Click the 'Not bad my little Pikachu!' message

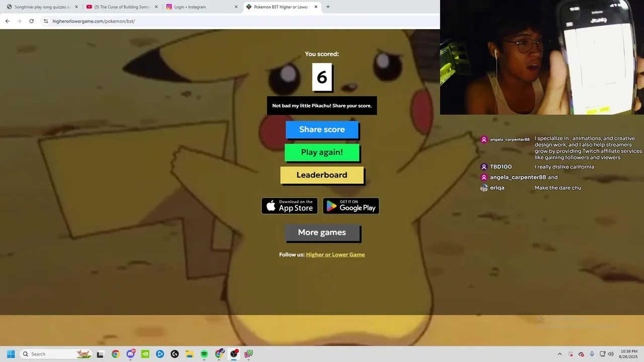(322, 106)
